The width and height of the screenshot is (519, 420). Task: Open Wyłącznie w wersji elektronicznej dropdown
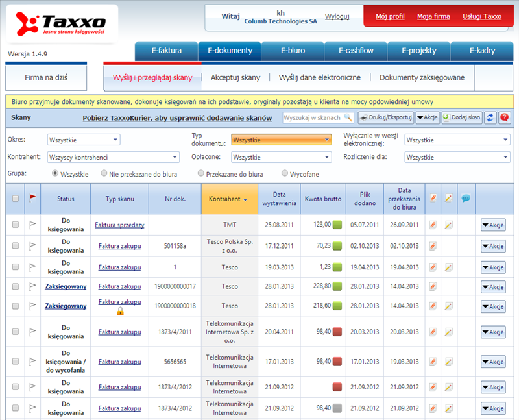pos(457,140)
